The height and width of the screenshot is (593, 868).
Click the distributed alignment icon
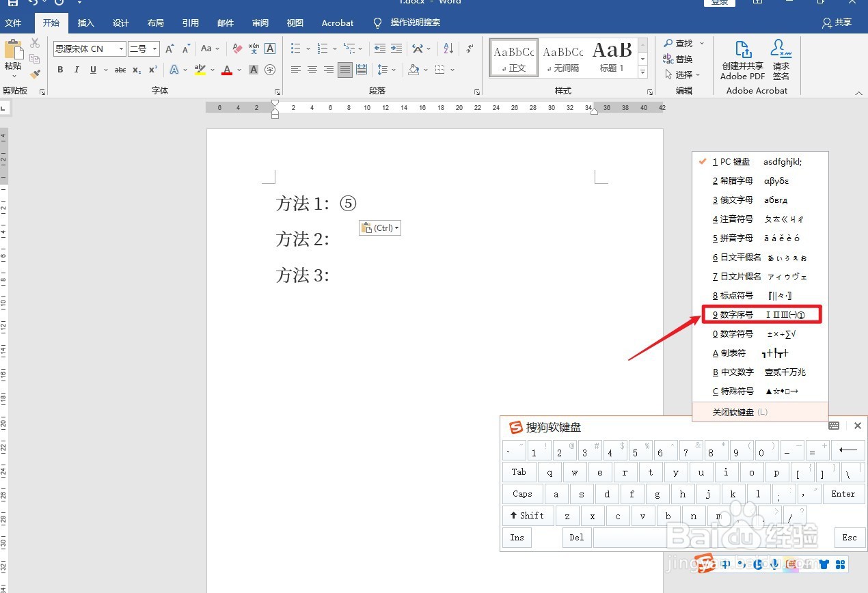point(362,70)
